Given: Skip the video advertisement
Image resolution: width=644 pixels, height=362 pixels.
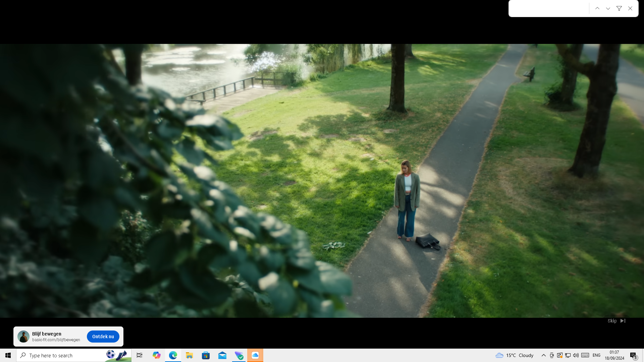Looking at the screenshot, I should (x=616, y=321).
